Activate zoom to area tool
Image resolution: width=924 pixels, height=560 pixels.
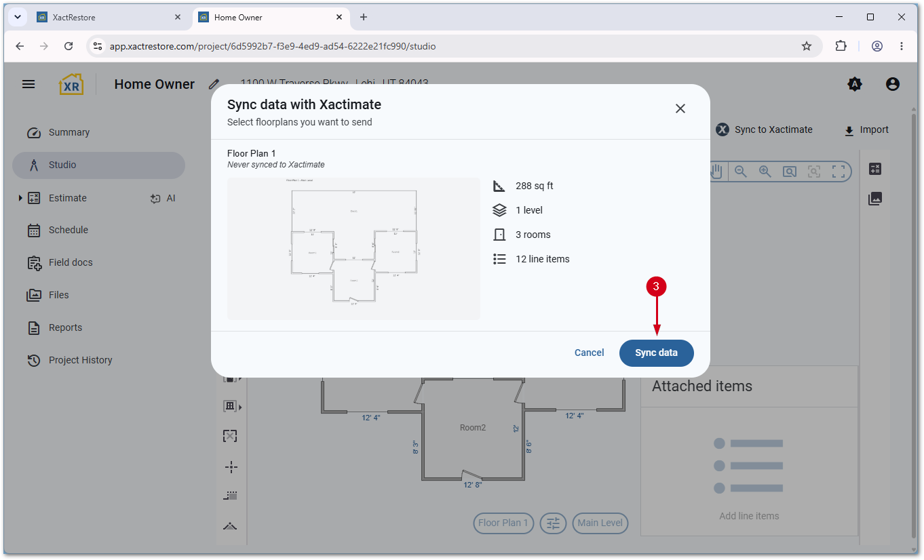point(790,172)
